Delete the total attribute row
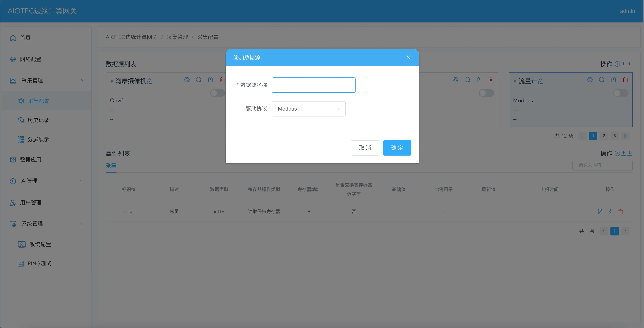644x328 pixels. pos(621,212)
